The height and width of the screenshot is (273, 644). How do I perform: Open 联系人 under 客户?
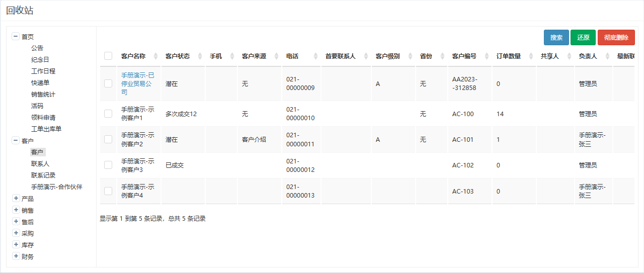(x=40, y=163)
